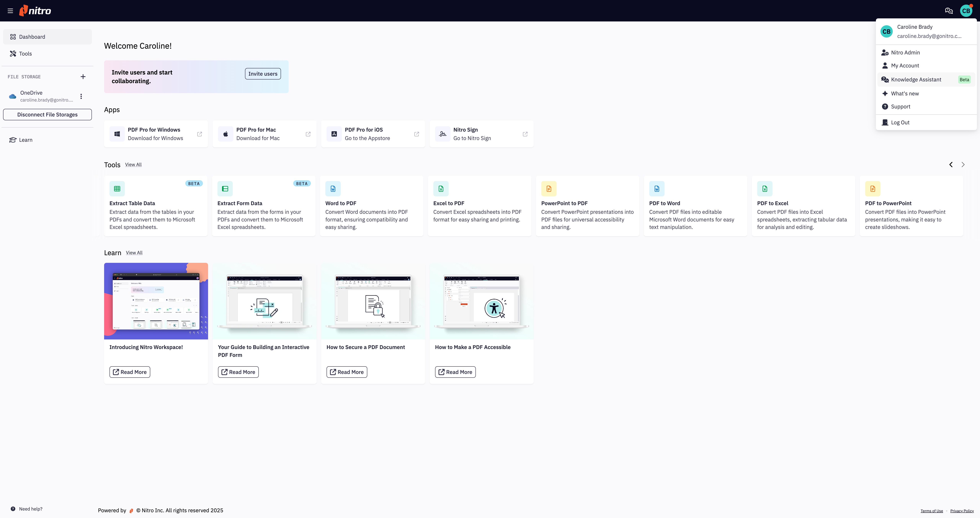The image size is (980, 518).
Task: Click the Beta badge beside Knowledge Assistant
Action: click(964, 80)
